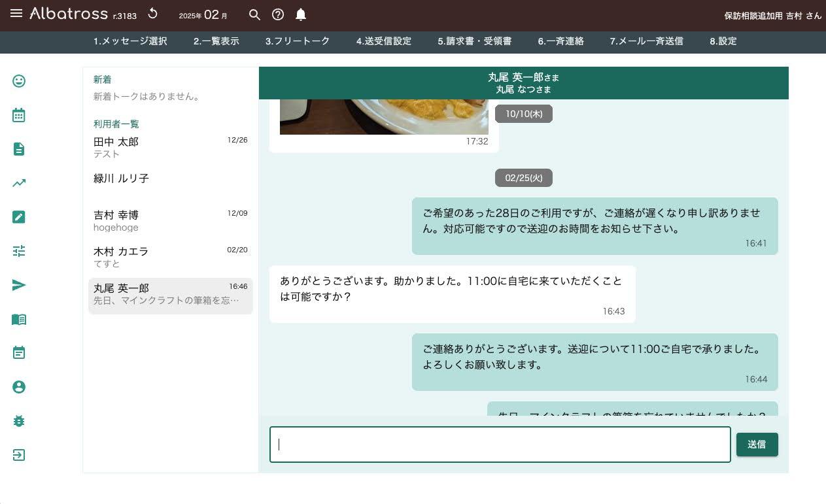Click chat header name 丸尾 なつさま
This screenshot has height=504, width=826.
pyautogui.click(x=523, y=90)
